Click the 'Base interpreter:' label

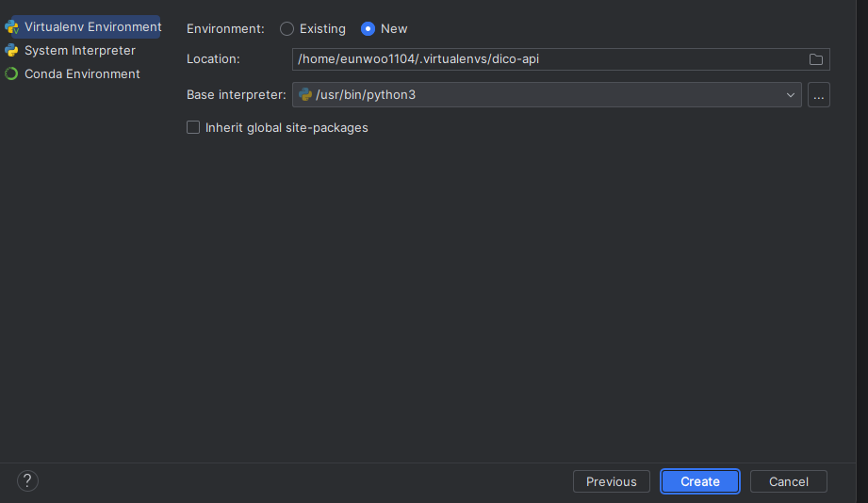237,94
